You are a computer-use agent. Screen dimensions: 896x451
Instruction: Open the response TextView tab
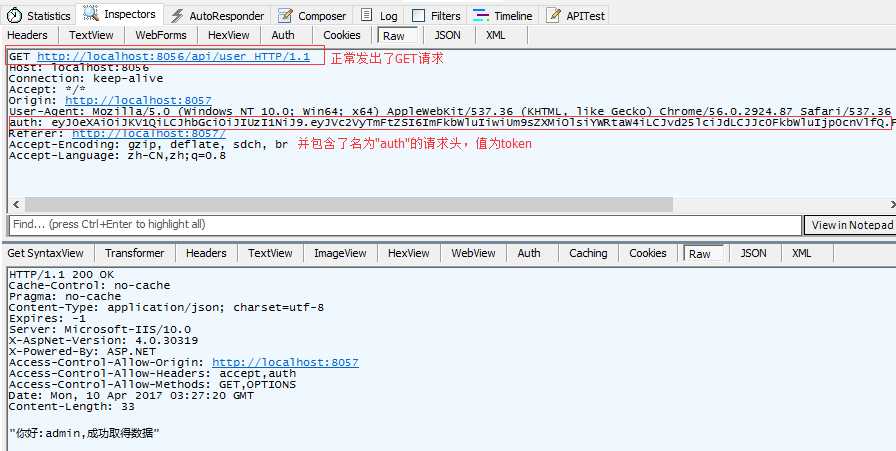point(270,253)
